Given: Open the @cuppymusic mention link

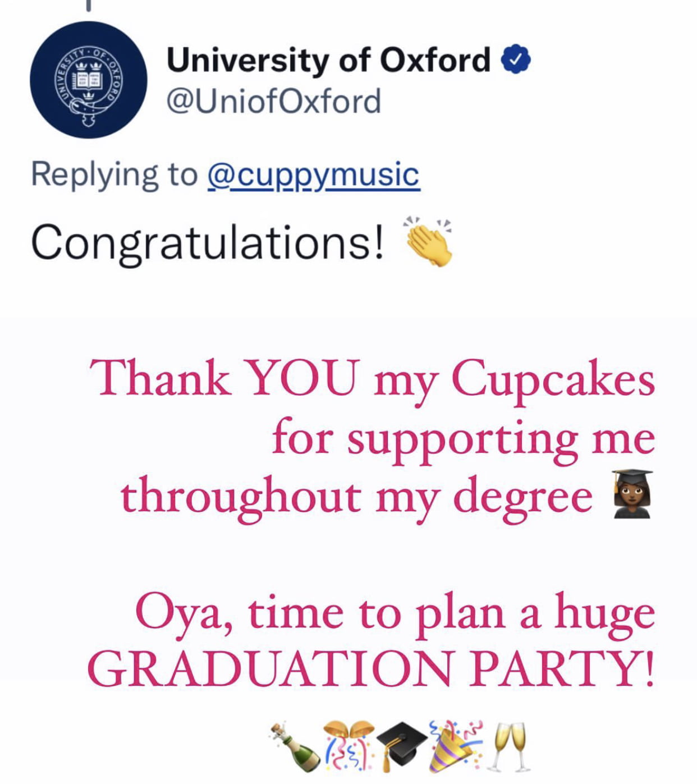Looking at the screenshot, I should point(314,175).
